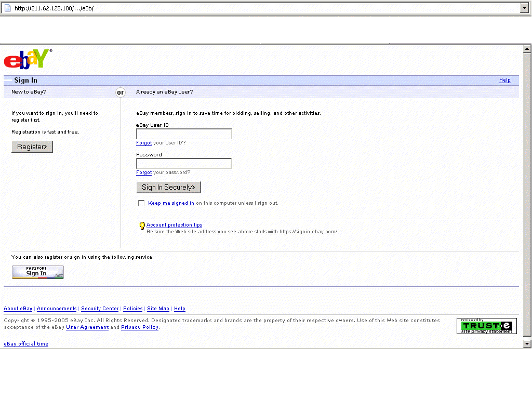Open the Site Map footer link
The width and height of the screenshot is (532, 399).
point(158,309)
